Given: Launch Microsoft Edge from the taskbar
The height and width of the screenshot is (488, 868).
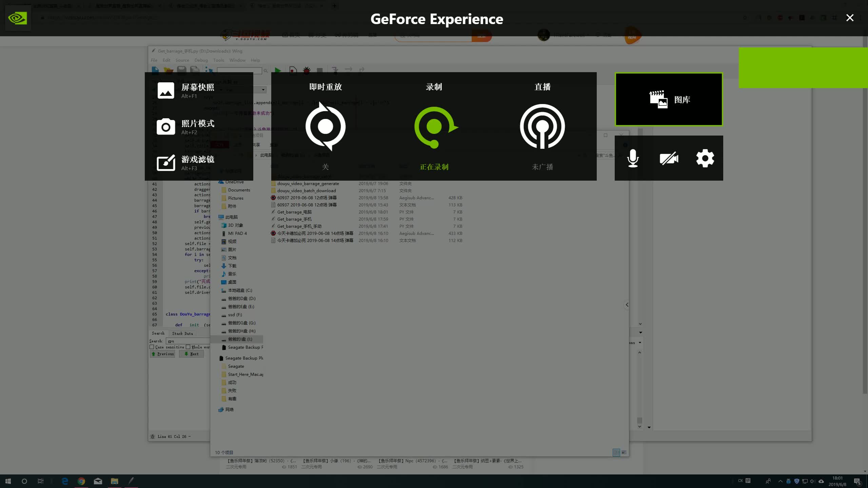Looking at the screenshot, I should click(65, 481).
